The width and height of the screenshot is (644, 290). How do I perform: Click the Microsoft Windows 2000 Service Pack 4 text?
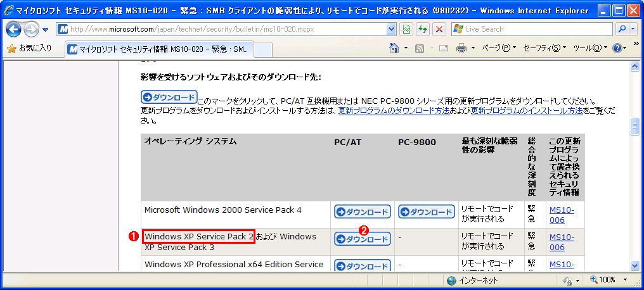(x=223, y=210)
